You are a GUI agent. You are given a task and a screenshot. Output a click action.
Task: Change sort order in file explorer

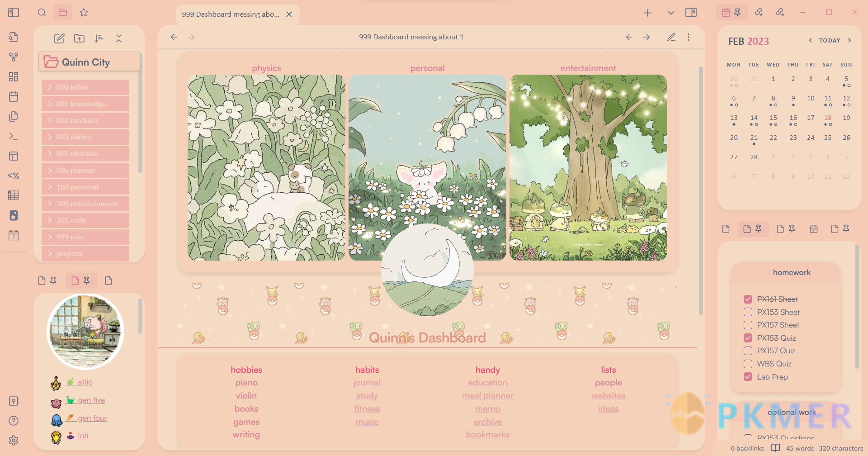[x=99, y=38]
